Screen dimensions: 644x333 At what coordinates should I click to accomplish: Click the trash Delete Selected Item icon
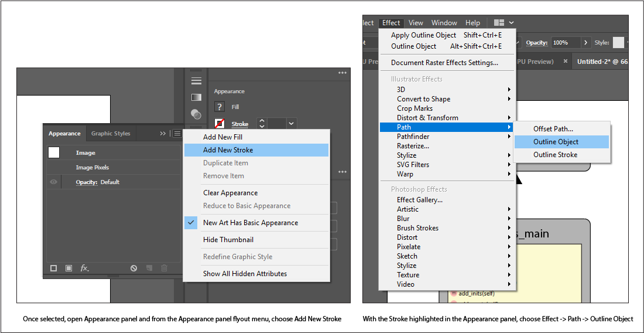pos(164,268)
